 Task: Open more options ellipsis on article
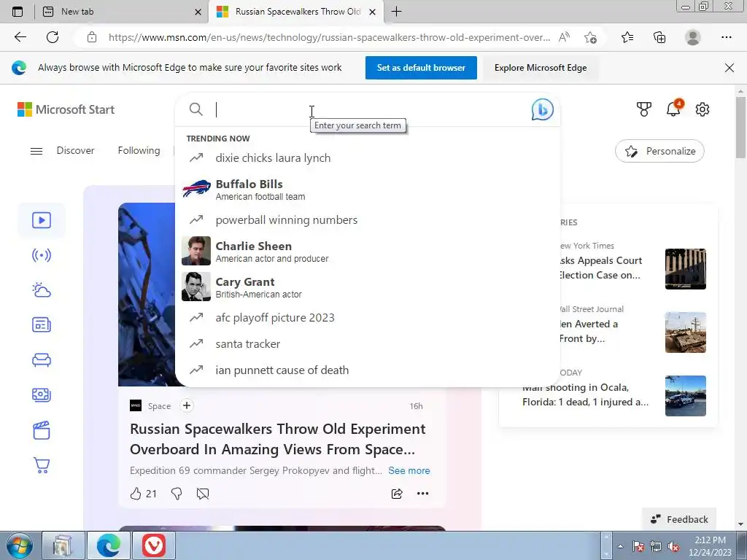click(x=422, y=494)
